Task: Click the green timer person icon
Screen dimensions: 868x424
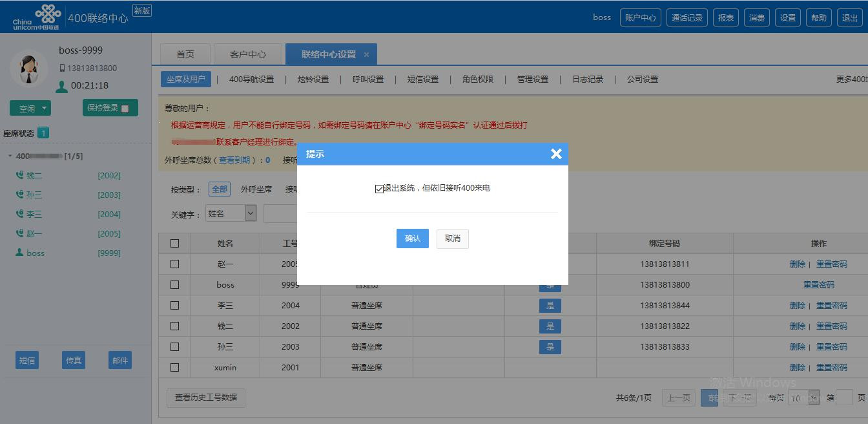Action: 61,86
